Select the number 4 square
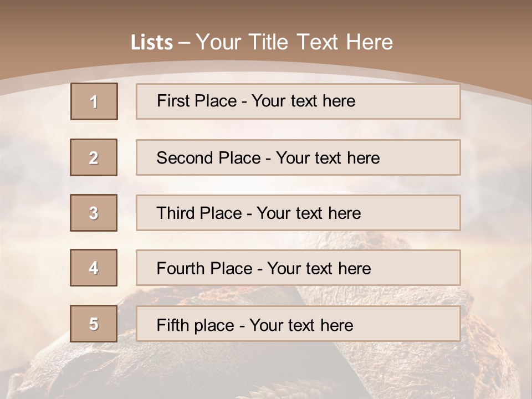The width and height of the screenshot is (532, 399). [x=94, y=268]
